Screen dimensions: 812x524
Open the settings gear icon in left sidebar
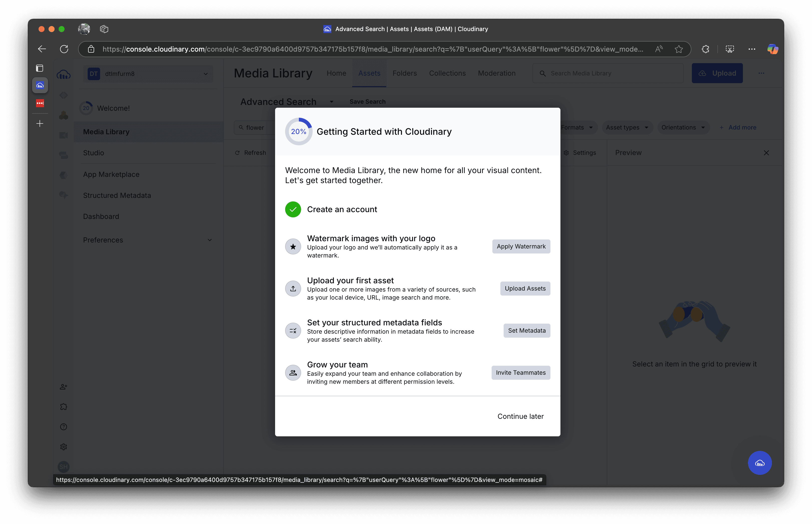pyautogui.click(x=64, y=447)
